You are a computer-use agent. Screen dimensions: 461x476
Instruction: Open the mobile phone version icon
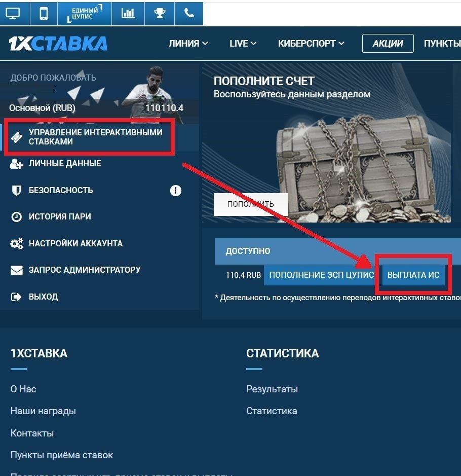[44, 13]
